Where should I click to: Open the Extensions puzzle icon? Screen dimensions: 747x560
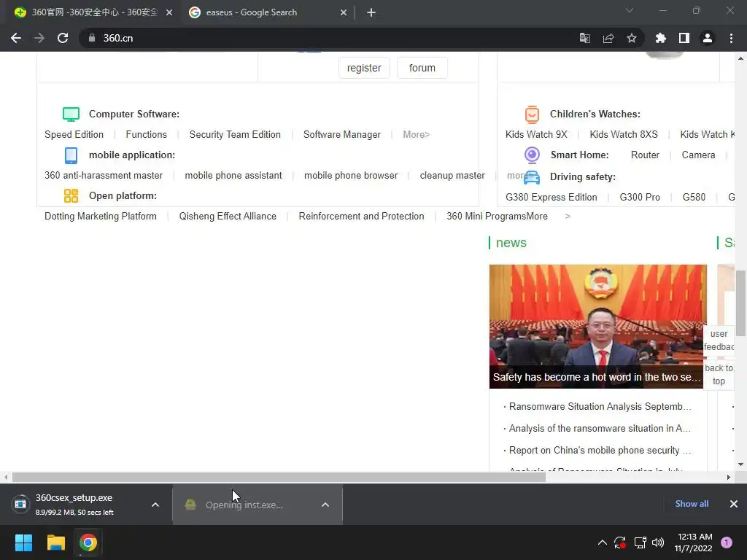[661, 38]
